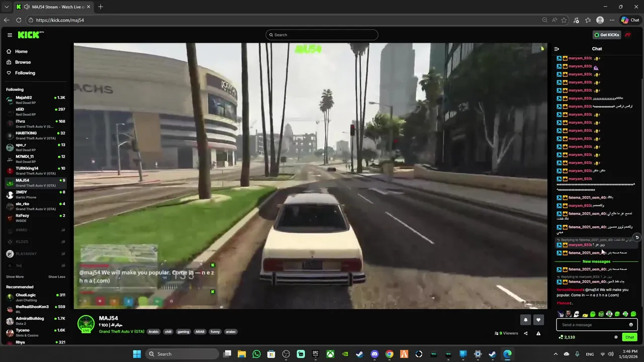Report stream with the warning triangle icon
This screenshot has width=644, height=362.
click(x=538, y=333)
